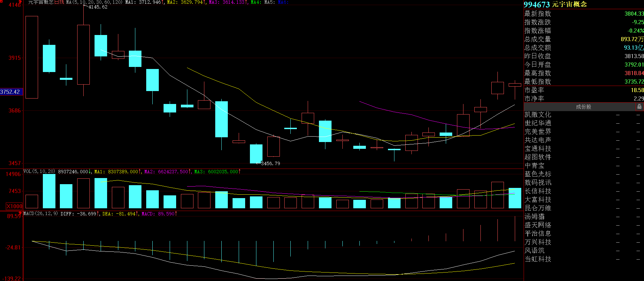Click the blue 3752.42 price marker on axis
644x281 pixels.
(x=11, y=92)
